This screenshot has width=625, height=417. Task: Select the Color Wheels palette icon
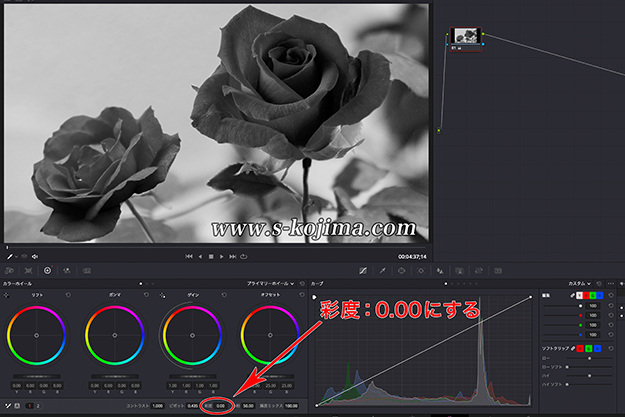coord(47,271)
